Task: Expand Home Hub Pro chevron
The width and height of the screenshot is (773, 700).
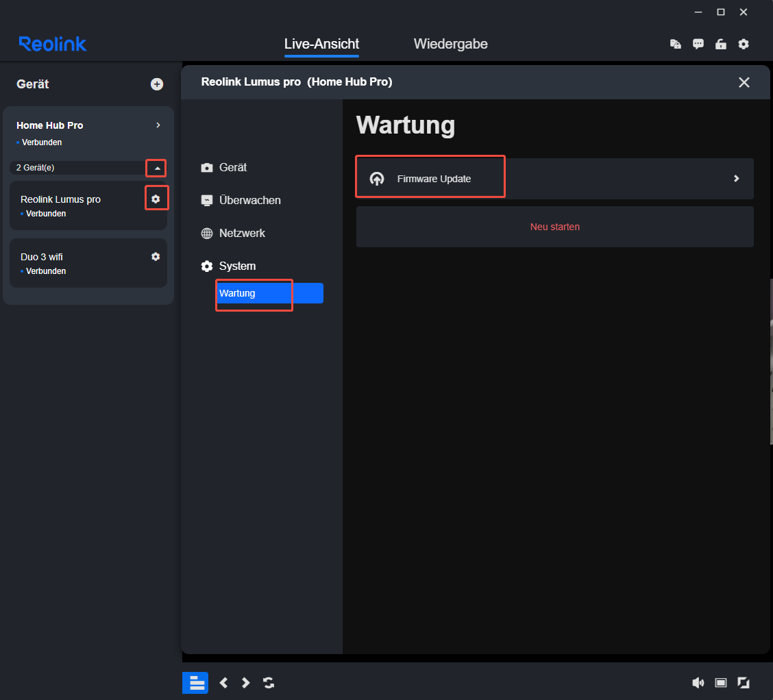Action: pos(158,125)
